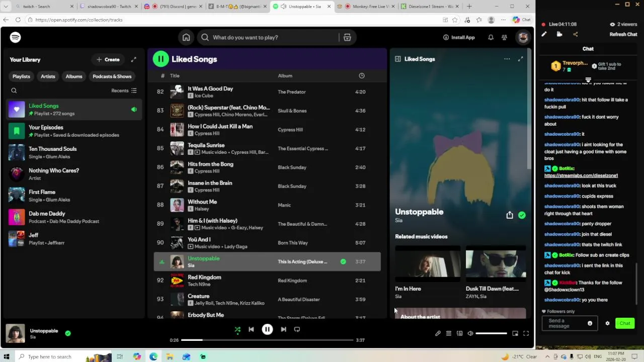Expand Your Library to full view
Screen dimensions: 644x362
[134, 59]
